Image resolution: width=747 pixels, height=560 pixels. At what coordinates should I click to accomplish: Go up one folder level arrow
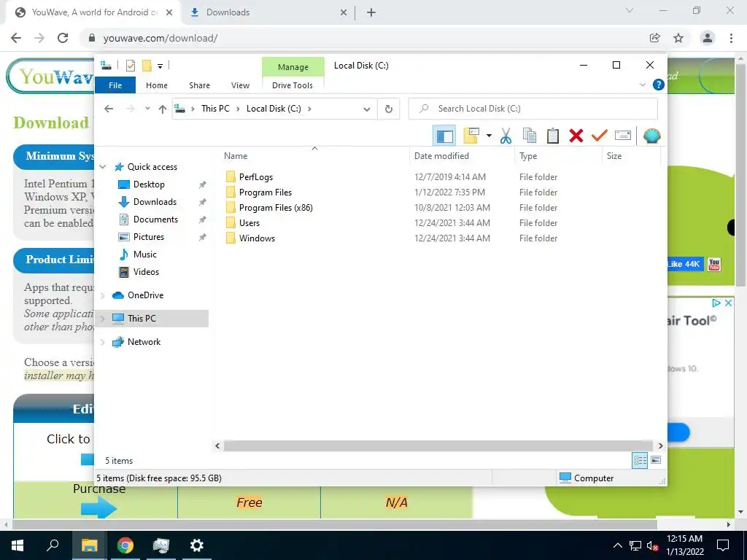point(163,109)
